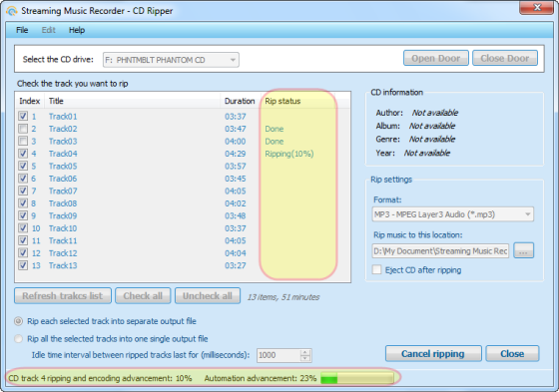The image size is (559, 392).
Task: Uncheck the Track05 checkbox
Action: (x=23, y=166)
